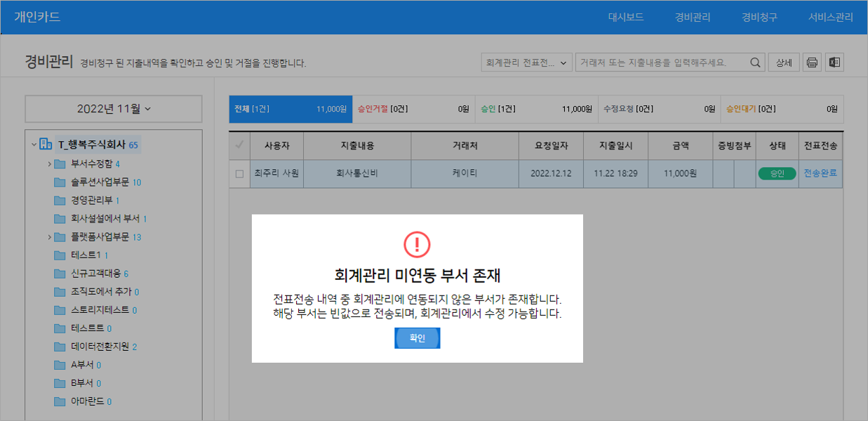The image size is (868, 421).
Task: Open the 2022년 11월 month dropdown
Action: click(114, 109)
